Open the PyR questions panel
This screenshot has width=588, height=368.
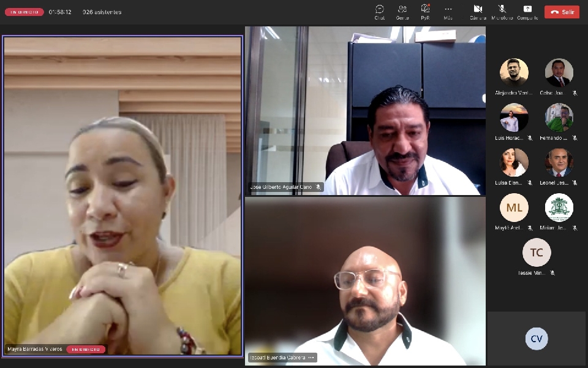tap(425, 11)
